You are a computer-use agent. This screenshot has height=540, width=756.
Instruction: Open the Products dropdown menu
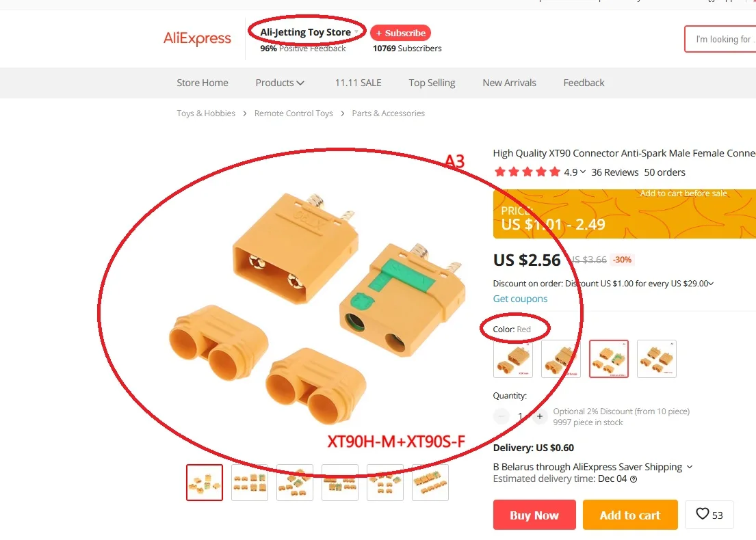point(280,83)
